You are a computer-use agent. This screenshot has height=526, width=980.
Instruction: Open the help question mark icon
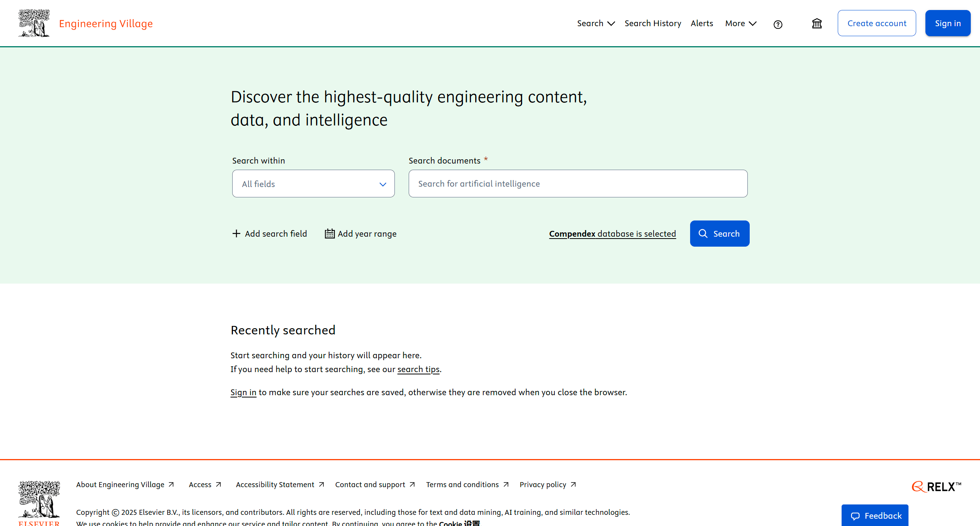point(777,25)
